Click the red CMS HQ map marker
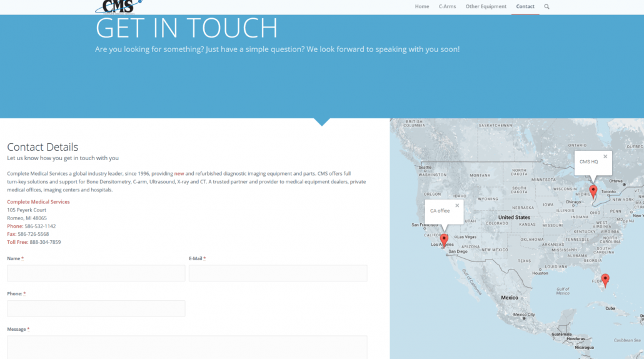The width and height of the screenshot is (644, 359). click(x=593, y=191)
